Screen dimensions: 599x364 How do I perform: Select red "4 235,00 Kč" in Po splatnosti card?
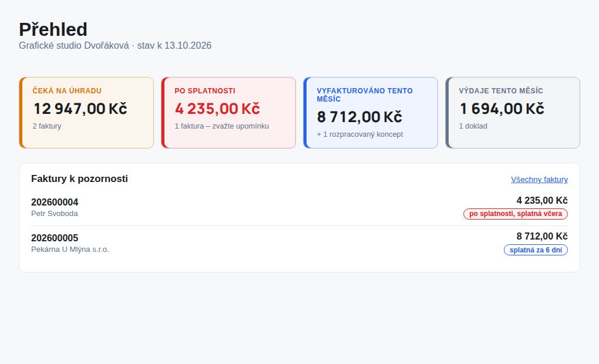217,109
